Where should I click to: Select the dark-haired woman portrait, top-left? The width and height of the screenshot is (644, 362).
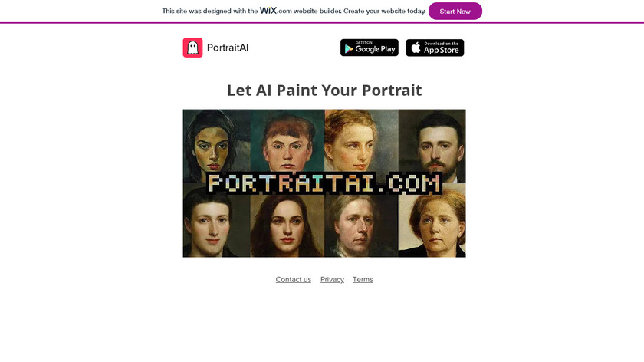point(216,140)
